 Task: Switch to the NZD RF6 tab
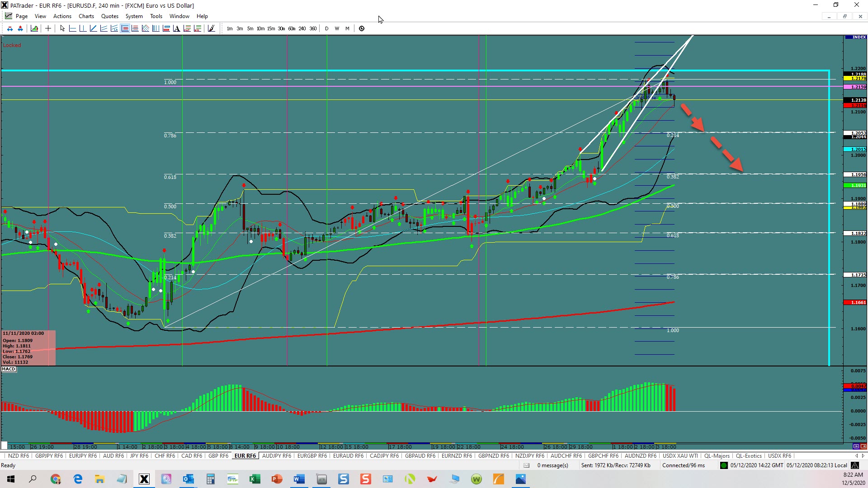tap(18, 456)
